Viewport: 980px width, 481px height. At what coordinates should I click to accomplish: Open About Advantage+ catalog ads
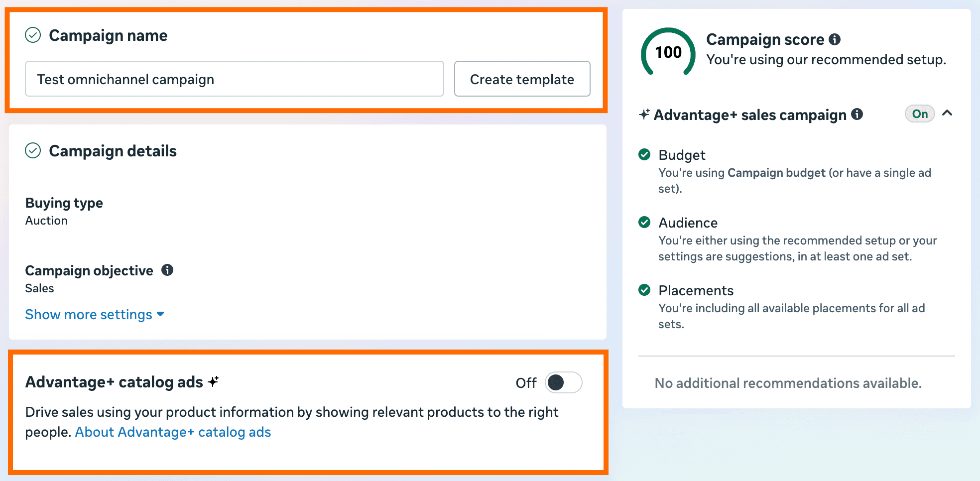pyautogui.click(x=173, y=432)
